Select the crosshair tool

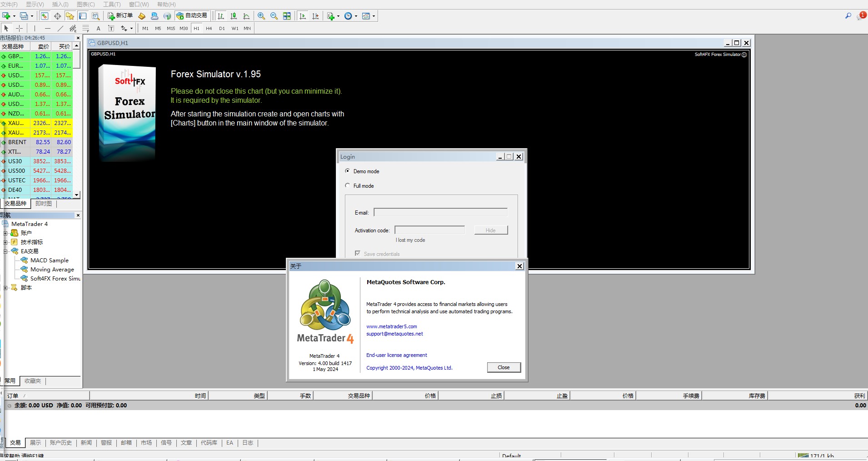19,28
